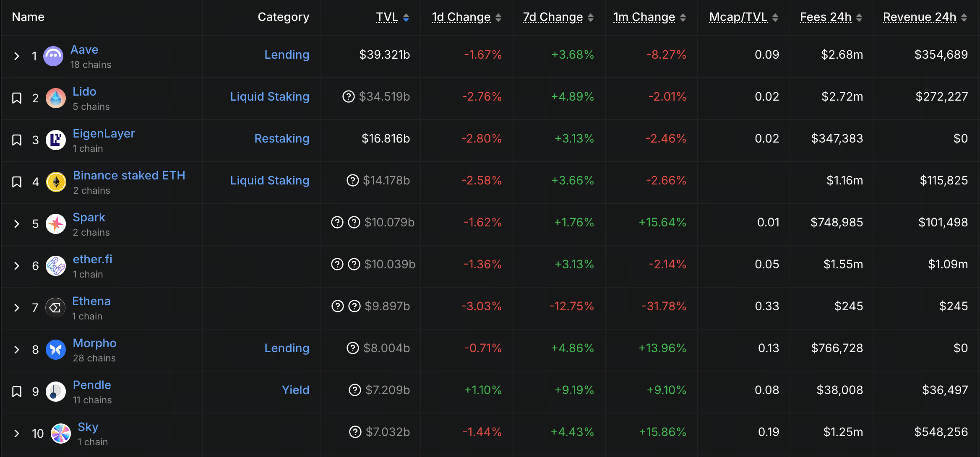Click the ether.fi protocol logo

(56, 266)
